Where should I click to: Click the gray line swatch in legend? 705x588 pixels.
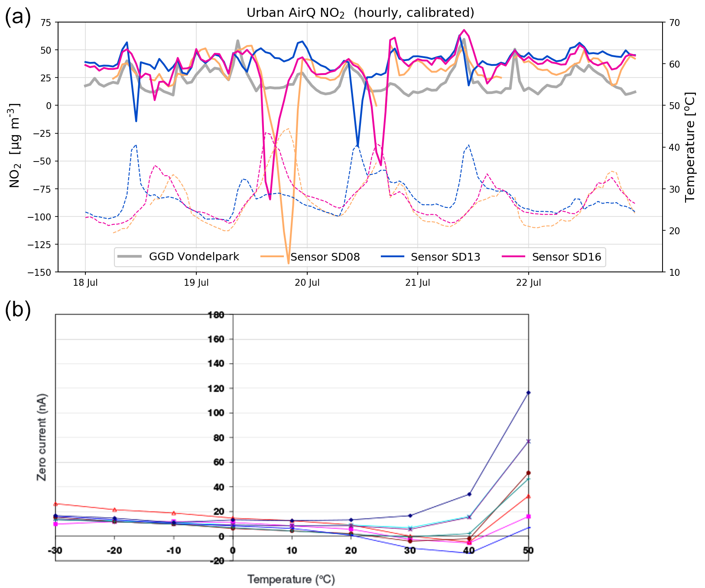[x=129, y=257]
